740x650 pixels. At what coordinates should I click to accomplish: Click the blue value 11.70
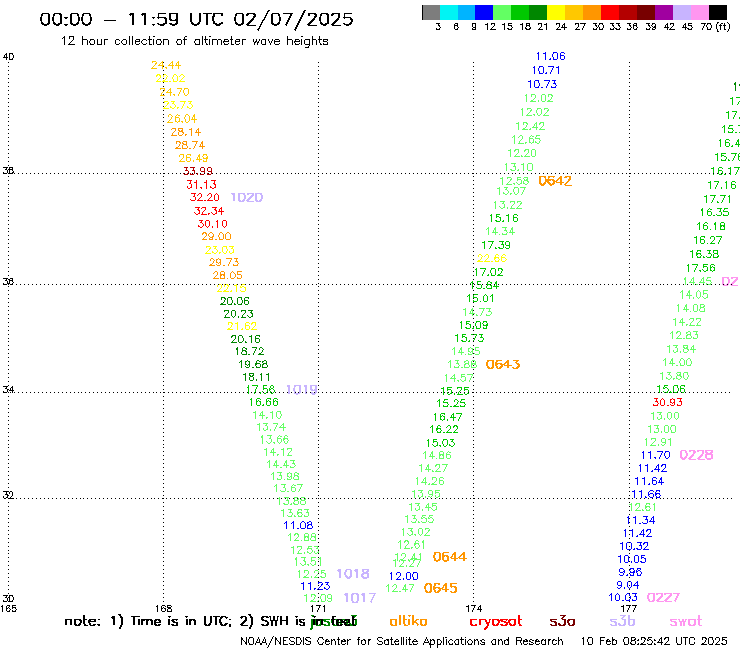656,455
